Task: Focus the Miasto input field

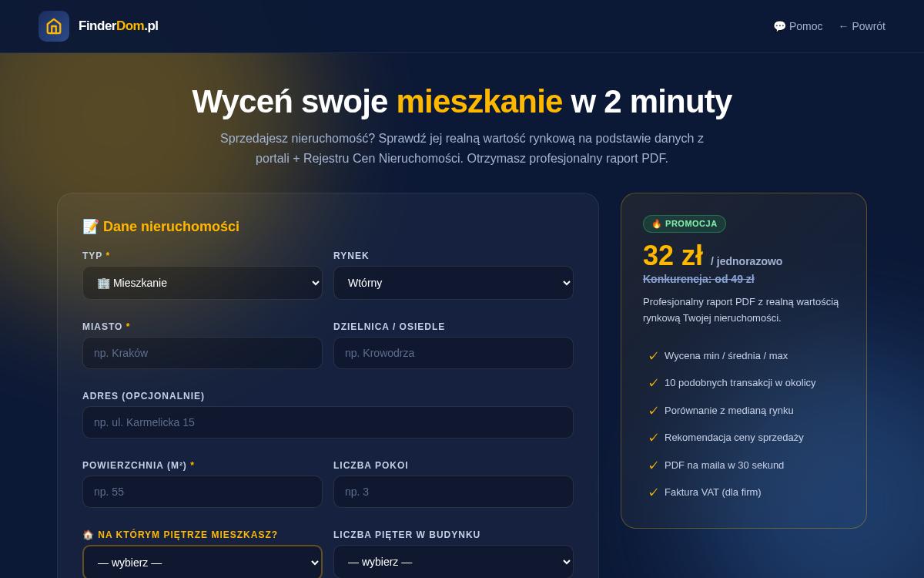Action: [203, 353]
